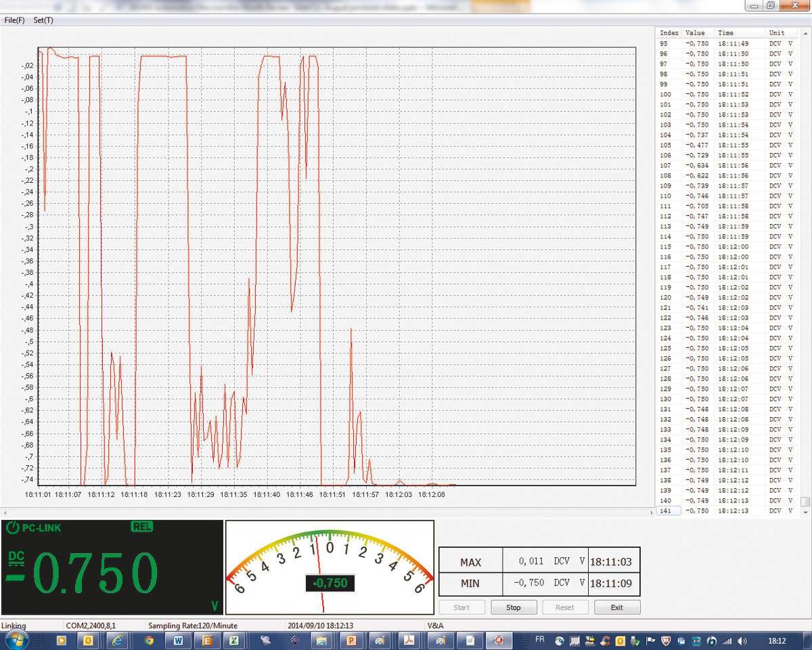Open the Set(T) menu
Viewport: 812px width, 650px height.
[x=43, y=20]
